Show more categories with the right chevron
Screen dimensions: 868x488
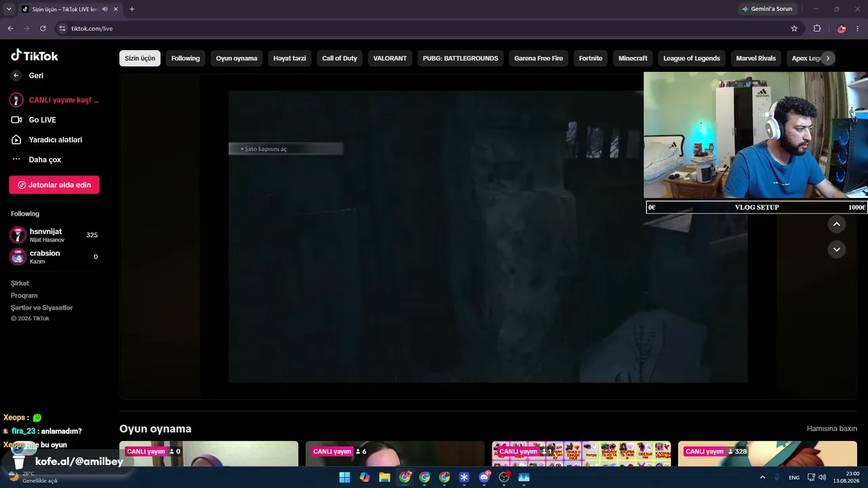pos(827,58)
